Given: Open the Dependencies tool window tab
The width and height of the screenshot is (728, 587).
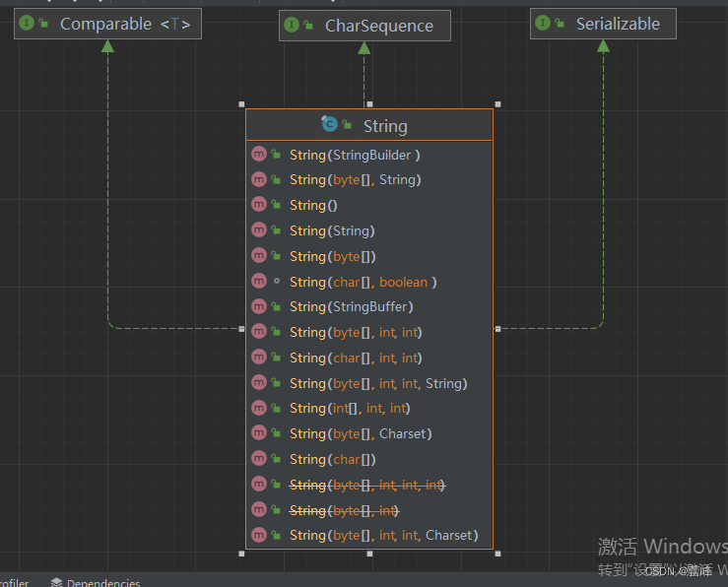Looking at the screenshot, I should tap(96, 582).
